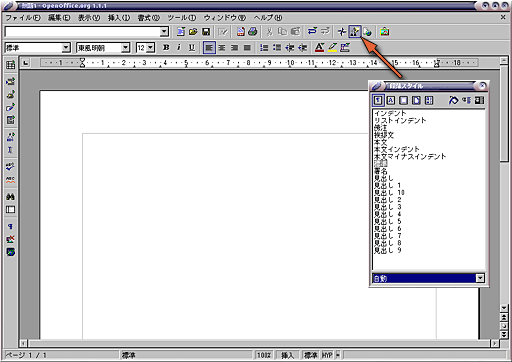The height and width of the screenshot is (362, 512).
Task: Toggle Italic formatting
Action: 179,48
